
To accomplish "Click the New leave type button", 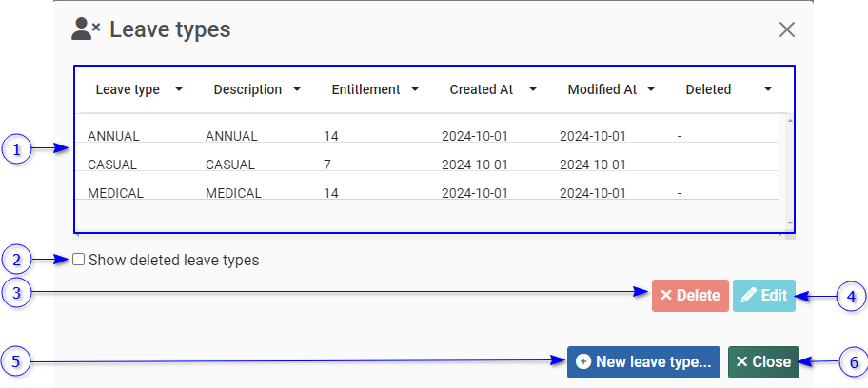I will point(643,361).
